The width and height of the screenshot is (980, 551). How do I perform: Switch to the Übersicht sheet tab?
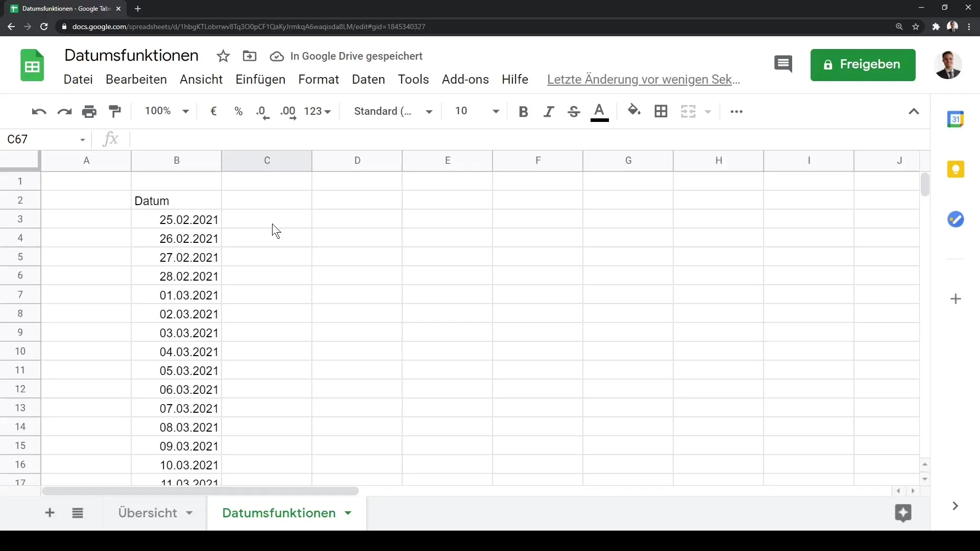click(148, 513)
